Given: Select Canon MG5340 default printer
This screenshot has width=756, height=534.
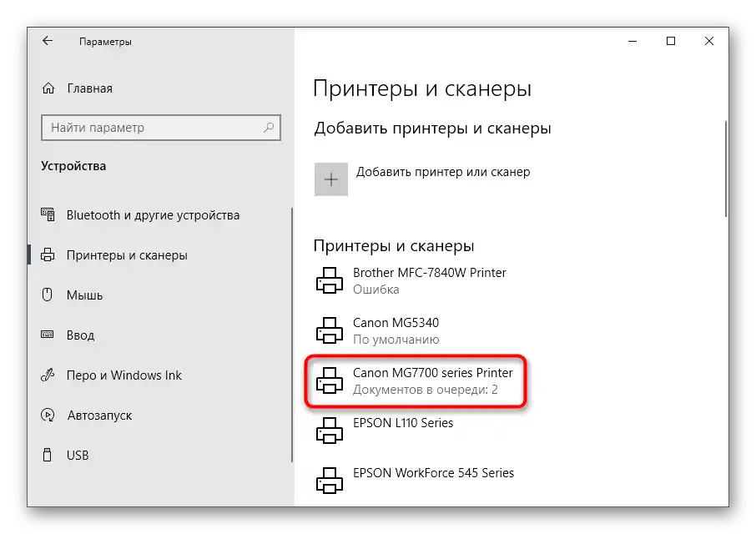Looking at the screenshot, I should (x=396, y=323).
